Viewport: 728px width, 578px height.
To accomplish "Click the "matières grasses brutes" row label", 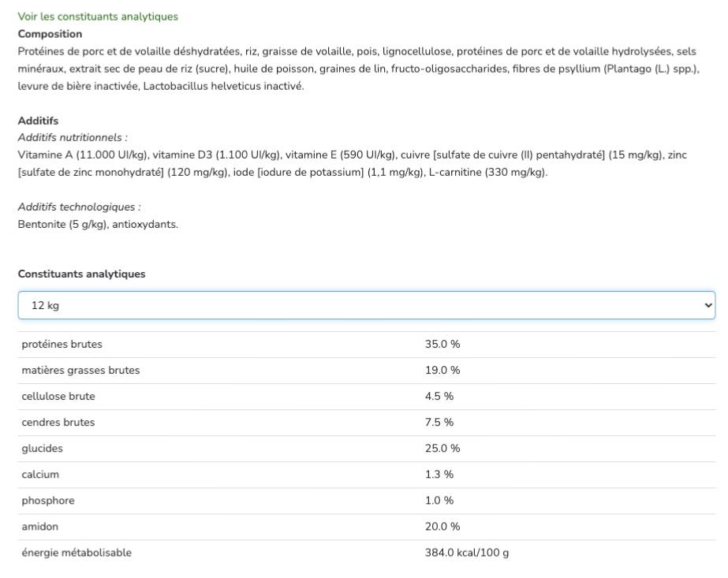I will coord(80,370).
